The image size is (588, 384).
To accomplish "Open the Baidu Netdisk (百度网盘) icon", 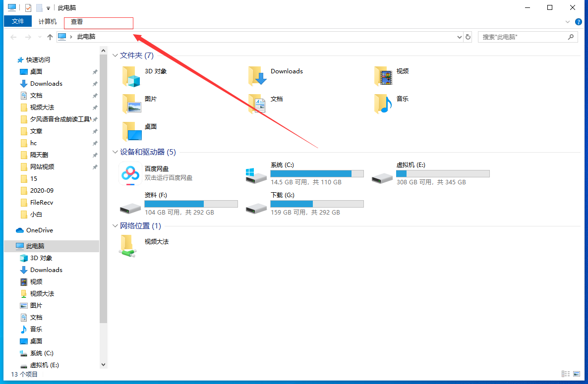I will (130, 173).
